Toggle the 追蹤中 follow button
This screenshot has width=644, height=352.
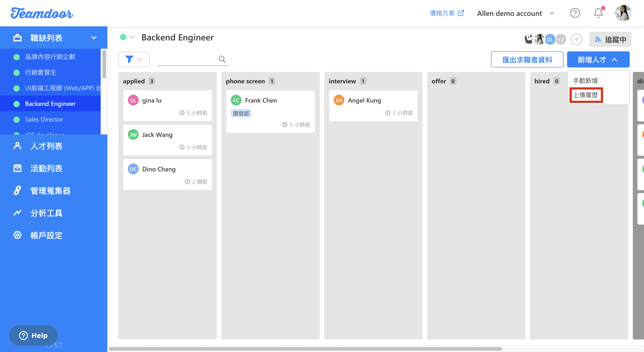610,40
